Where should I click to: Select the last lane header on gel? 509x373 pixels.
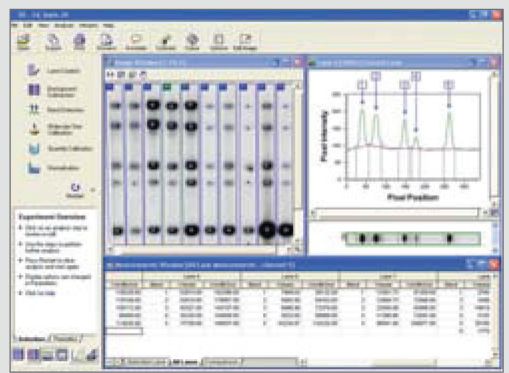click(280, 87)
